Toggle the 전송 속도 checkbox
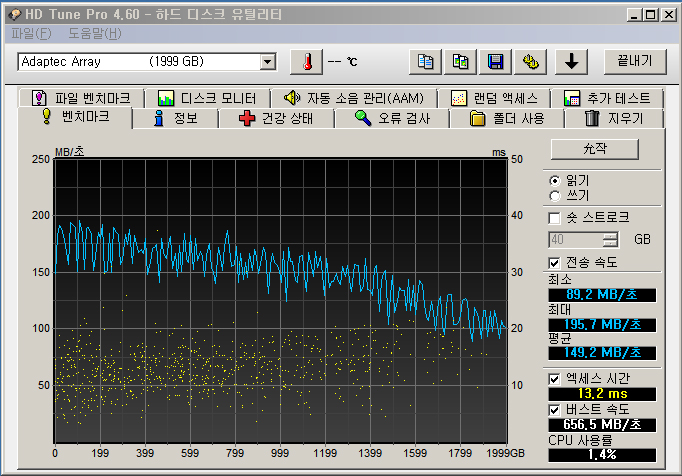The width and height of the screenshot is (682, 476). click(x=555, y=263)
